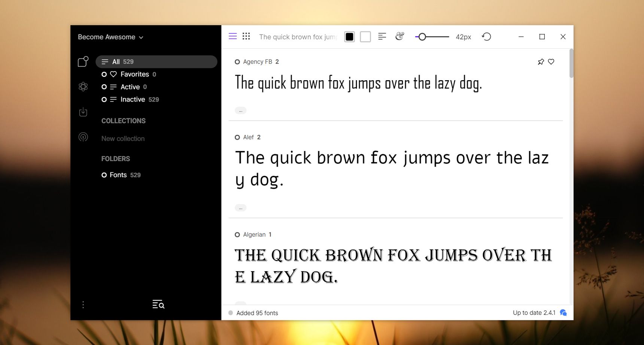This screenshot has height=345, width=644.
Task: Pin the Agency FB font
Action: [541, 62]
